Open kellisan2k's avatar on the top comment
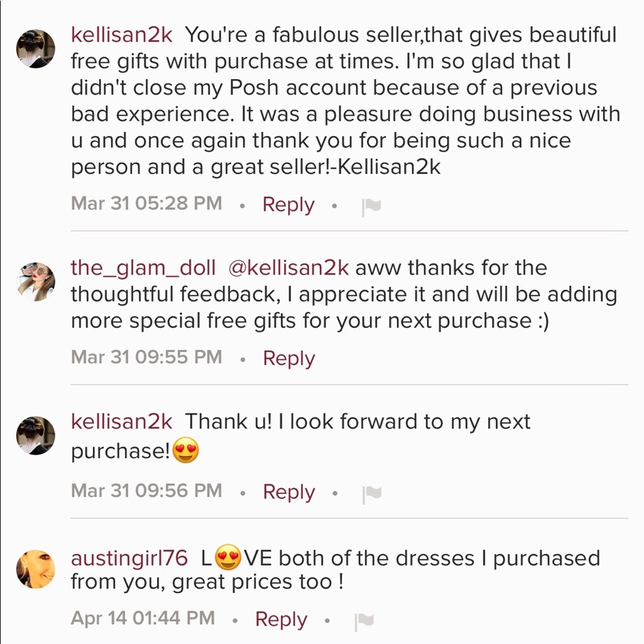This screenshot has width=644, height=644. coord(36,47)
